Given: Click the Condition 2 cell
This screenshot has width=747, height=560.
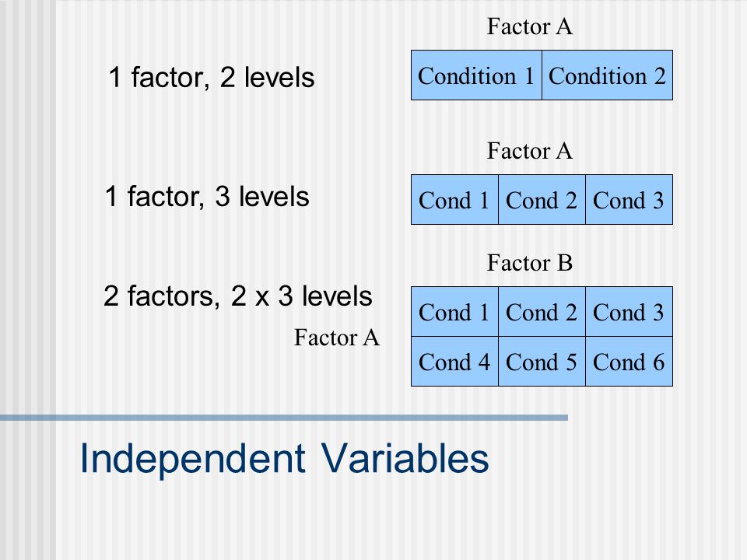Looking at the screenshot, I should click(x=608, y=75).
